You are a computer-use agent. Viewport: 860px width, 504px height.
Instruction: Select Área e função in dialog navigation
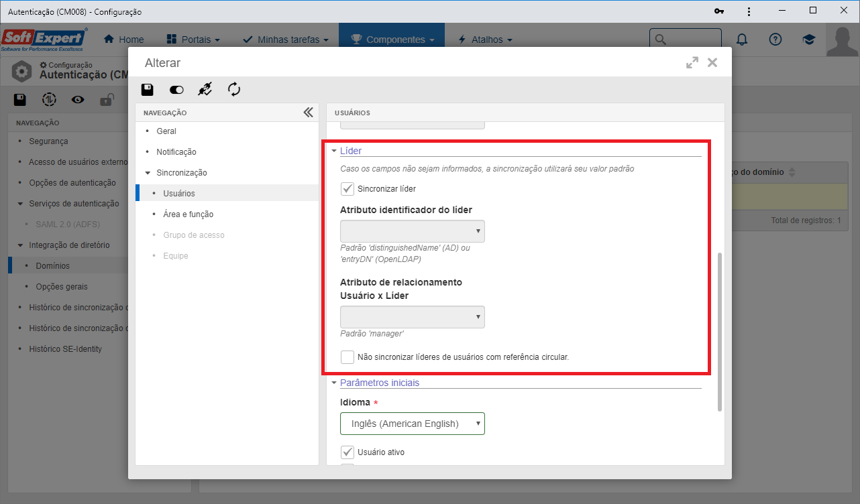[189, 214]
